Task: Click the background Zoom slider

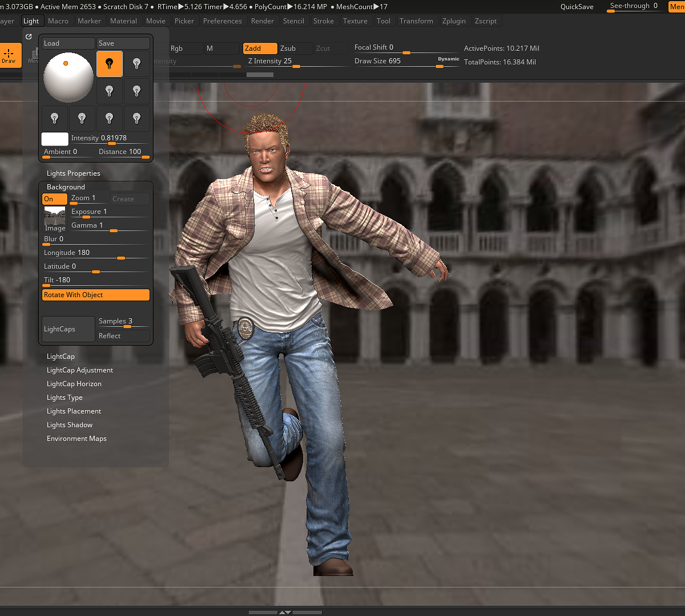Action: click(89, 199)
